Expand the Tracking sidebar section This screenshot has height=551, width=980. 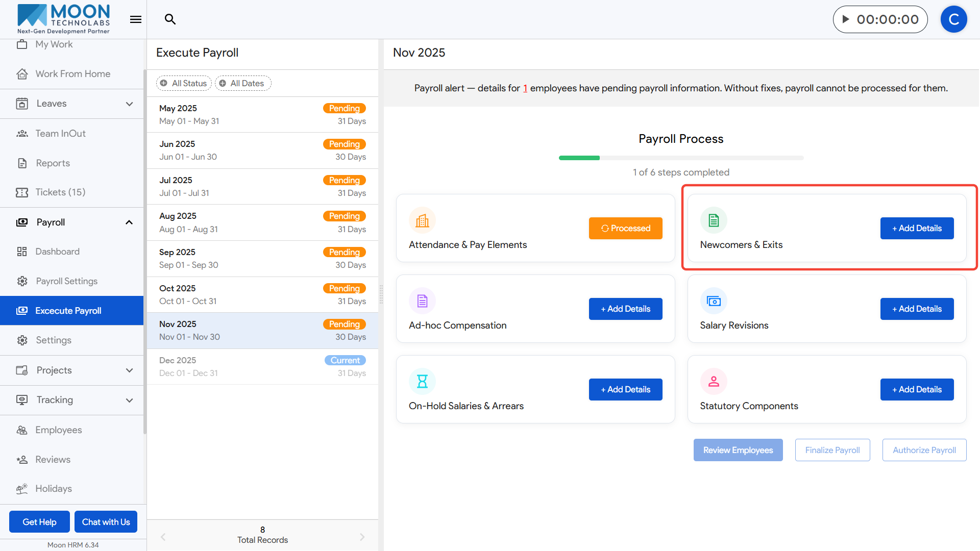point(129,400)
